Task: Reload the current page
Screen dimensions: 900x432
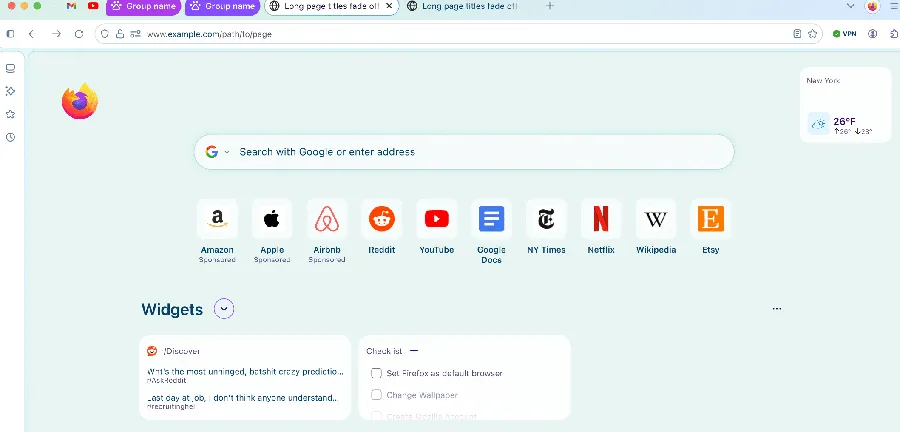Action: (79, 34)
